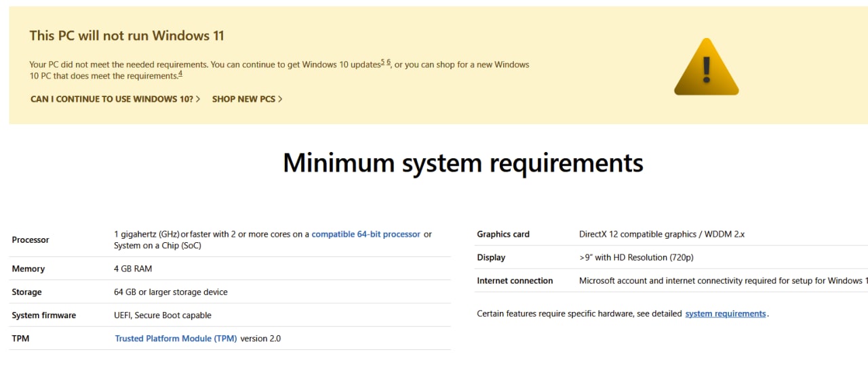
Task: Click the yellow warning triangle icon
Action: click(706, 66)
